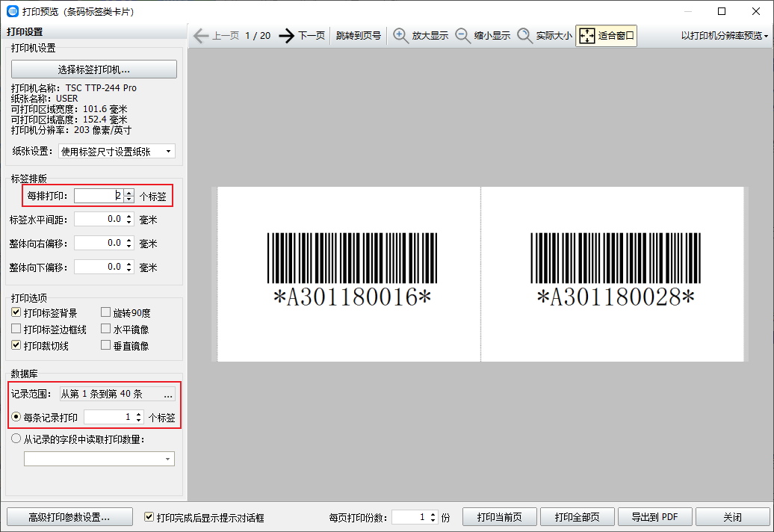Adjust 标签水平间距 stepper

coord(129,219)
